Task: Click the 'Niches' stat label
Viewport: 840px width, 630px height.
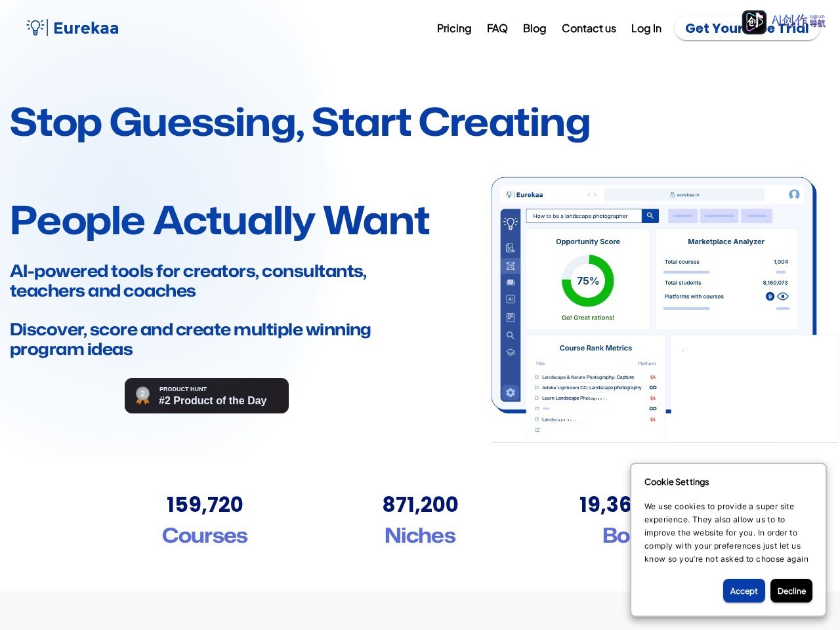Action: [x=420, y=535]
